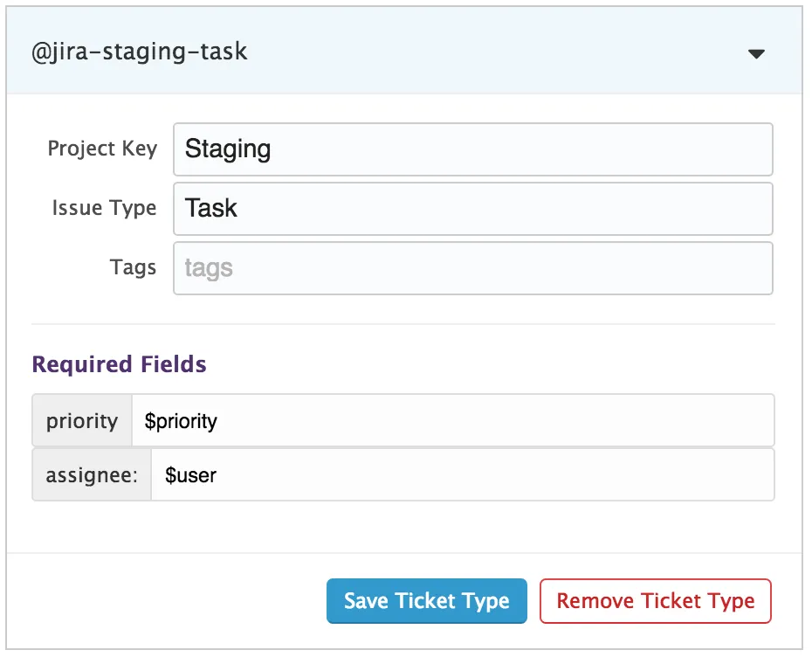812x657 pixels.
Task: Remove the ticket type
Action: pyautogui.click(x=656, y=601)
